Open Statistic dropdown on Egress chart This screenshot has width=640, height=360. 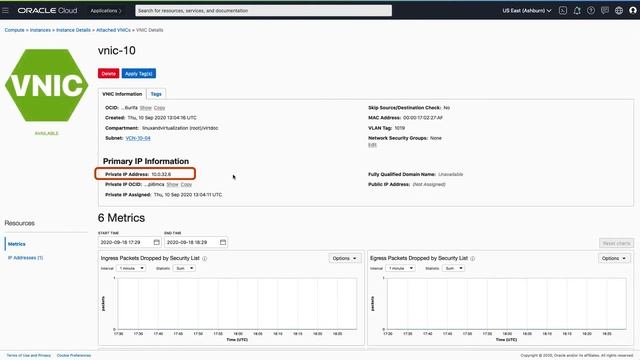pos(453,268)
